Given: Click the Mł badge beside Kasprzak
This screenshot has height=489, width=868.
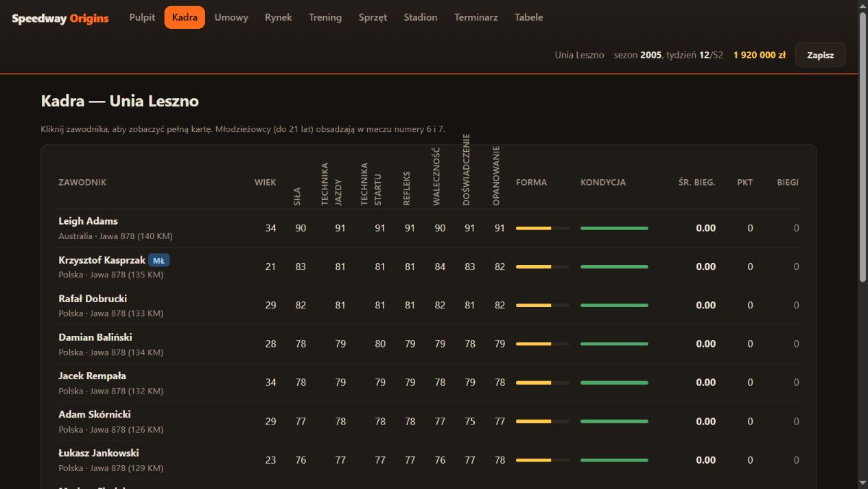Looking at the screenshot, I should tap(159, 260).
